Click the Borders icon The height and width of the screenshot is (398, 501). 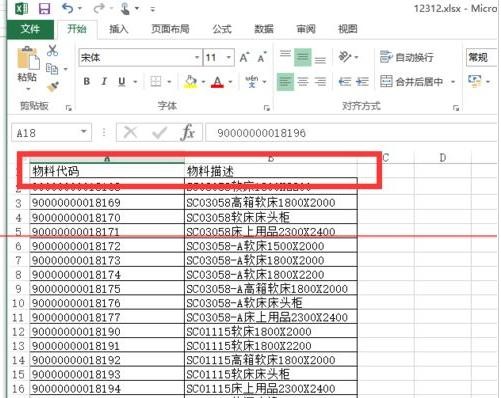pyautogui.click(x=156, y=81)
